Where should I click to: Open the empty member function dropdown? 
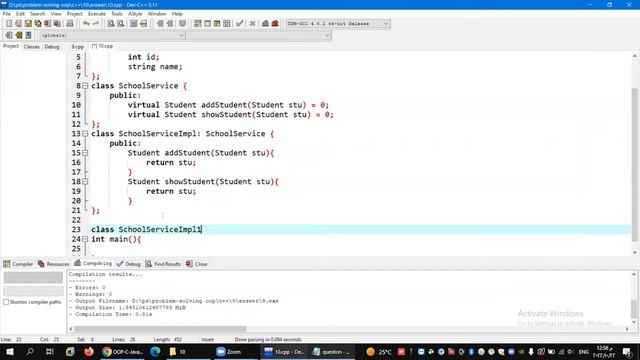coord(259,36)
